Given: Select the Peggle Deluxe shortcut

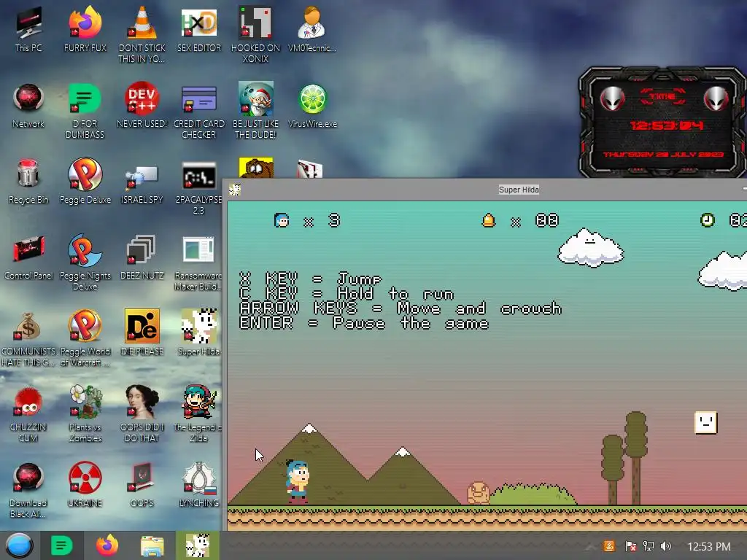Looking at the screenshot, I should pyautogui.click(x=85, y=181).
